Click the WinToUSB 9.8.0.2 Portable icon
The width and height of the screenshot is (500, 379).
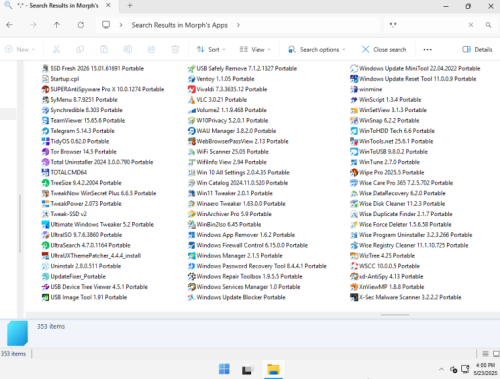pyautogui.click(x=354, y=152)
